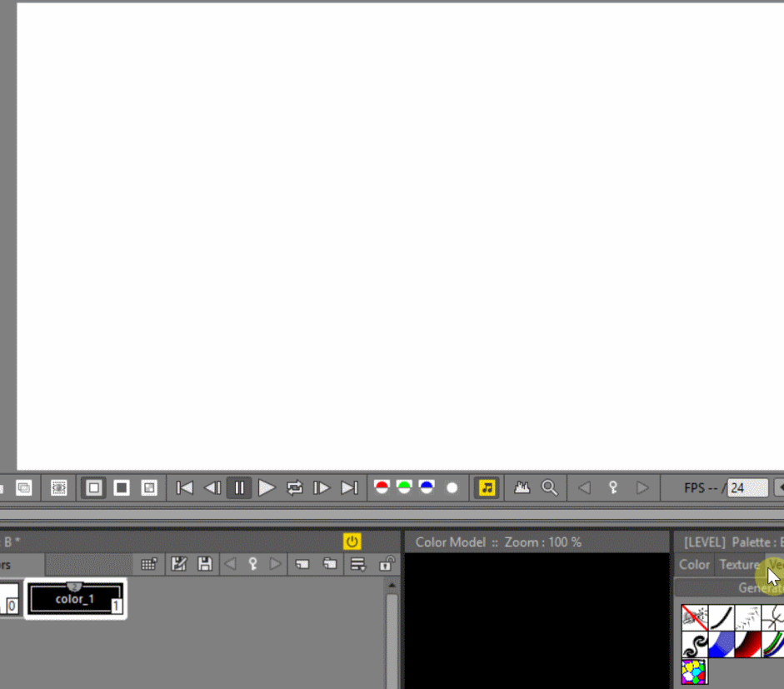
Task: Save the level using the floppy disk icon
Action: click(x=204, y=564)
